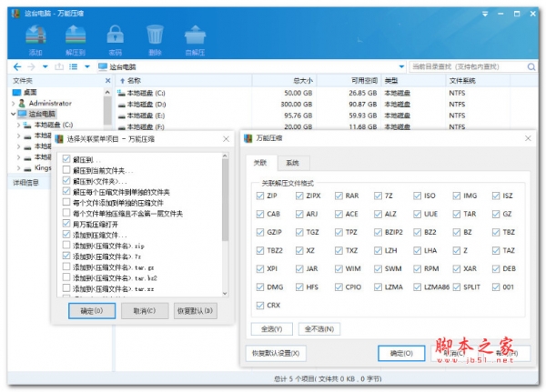Go forward with the right arrow
546x392 pixels.
click(31, 66)
